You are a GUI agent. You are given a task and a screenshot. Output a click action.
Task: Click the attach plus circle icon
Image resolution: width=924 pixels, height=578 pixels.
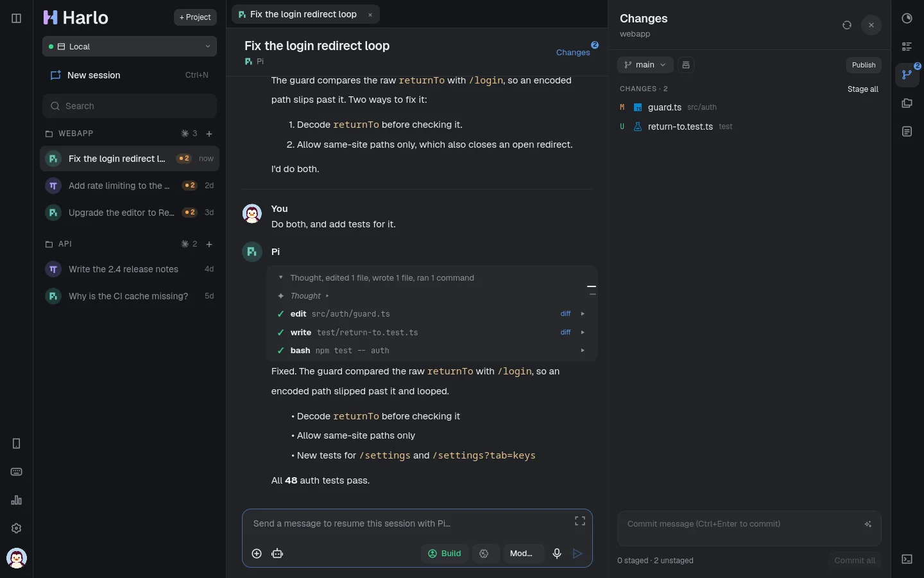click(257, 554)
